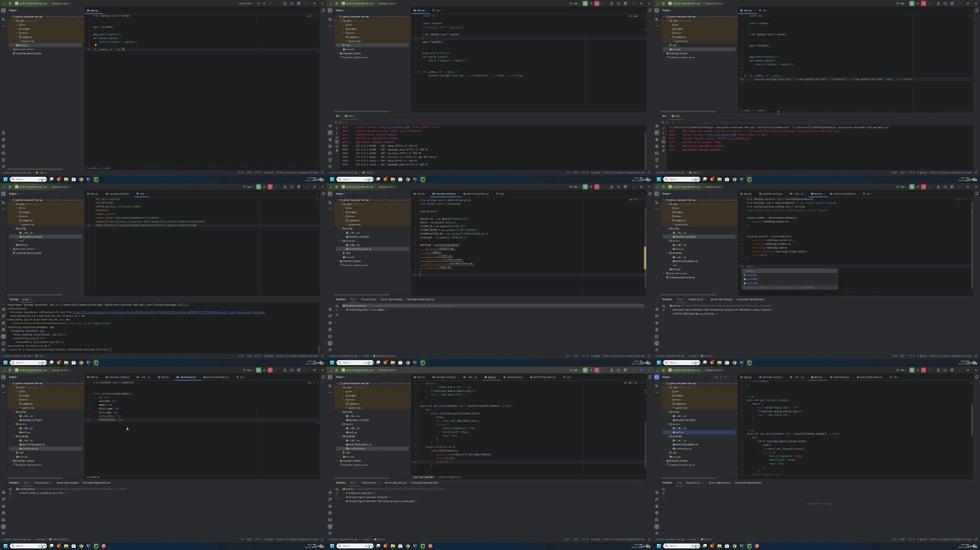Hide the Project panel with the minus icon

click(734, 377)
